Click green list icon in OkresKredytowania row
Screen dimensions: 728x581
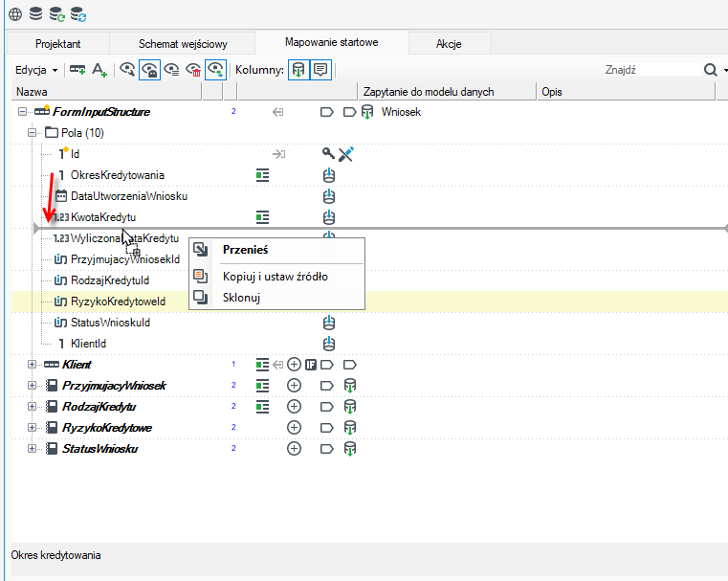262,175
